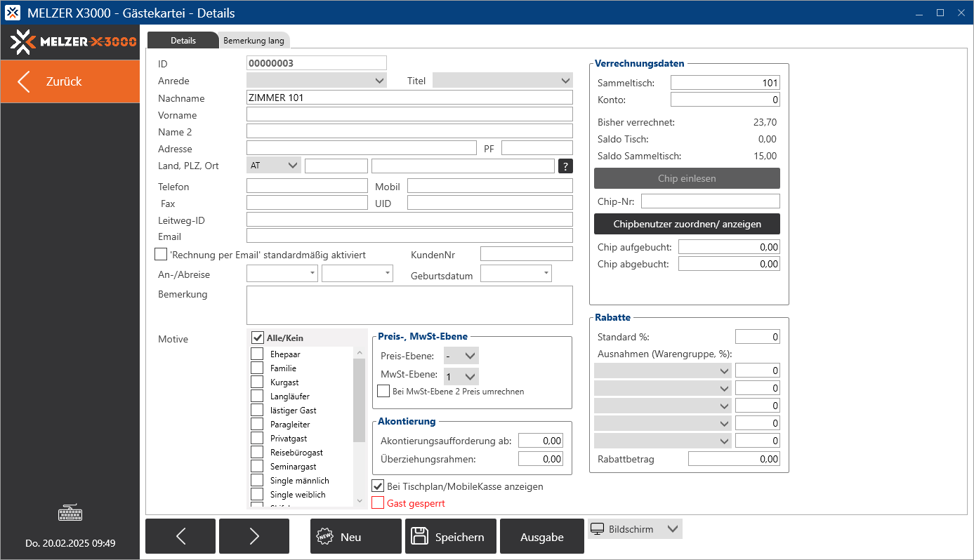This screenshot has width=974, height=560.
Task: Enable 'Rechnung per Email' checkbox
Action: coord(161,254)
